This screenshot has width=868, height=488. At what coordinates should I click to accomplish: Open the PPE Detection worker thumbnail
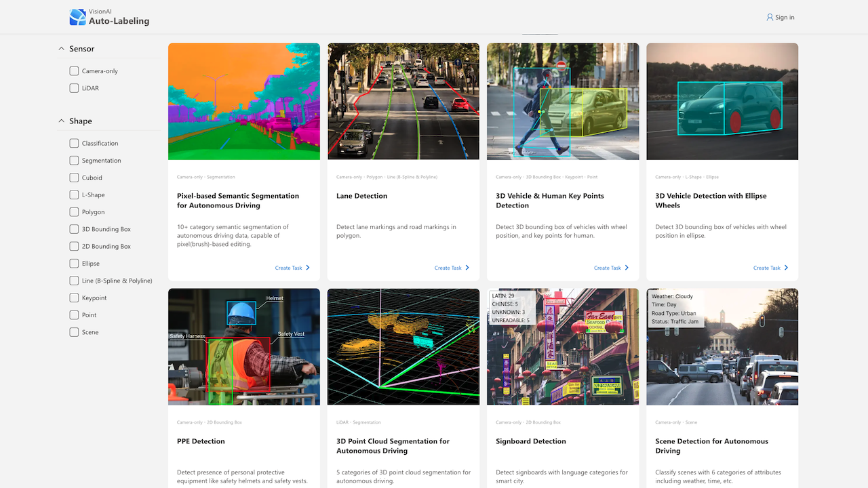tap(244, 347)
